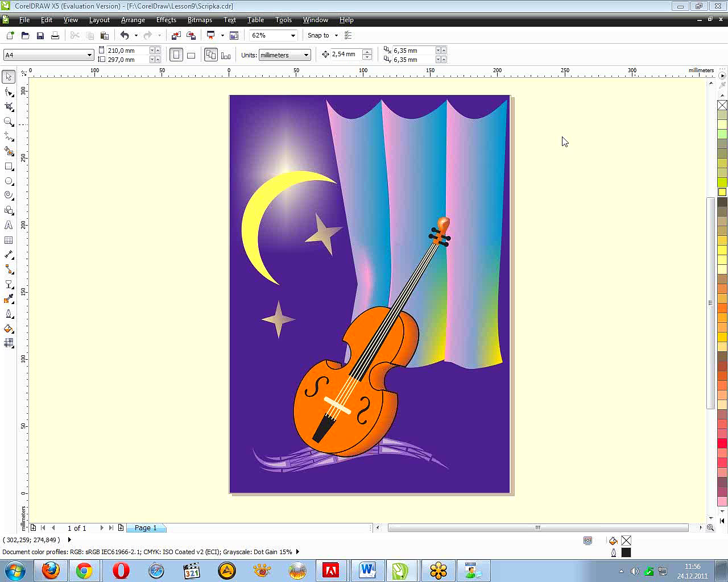Select the Fill bucket tool
The image size is (728, 582).
9,329
